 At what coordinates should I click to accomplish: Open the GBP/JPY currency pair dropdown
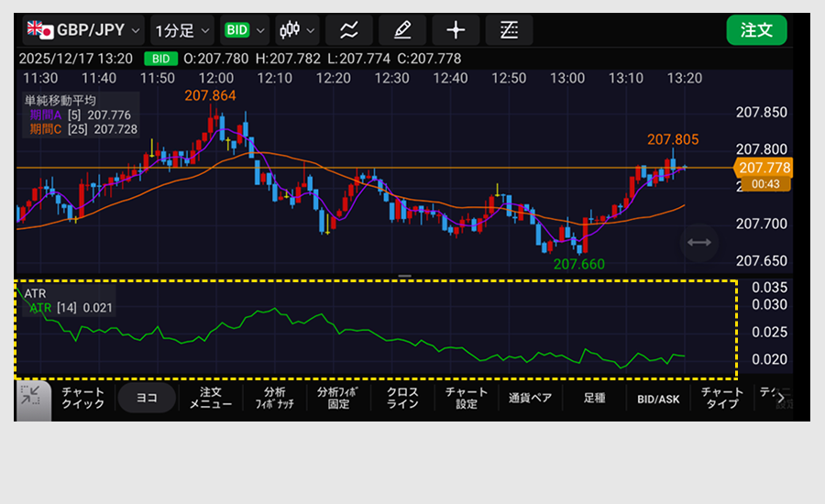coord(84,29)
